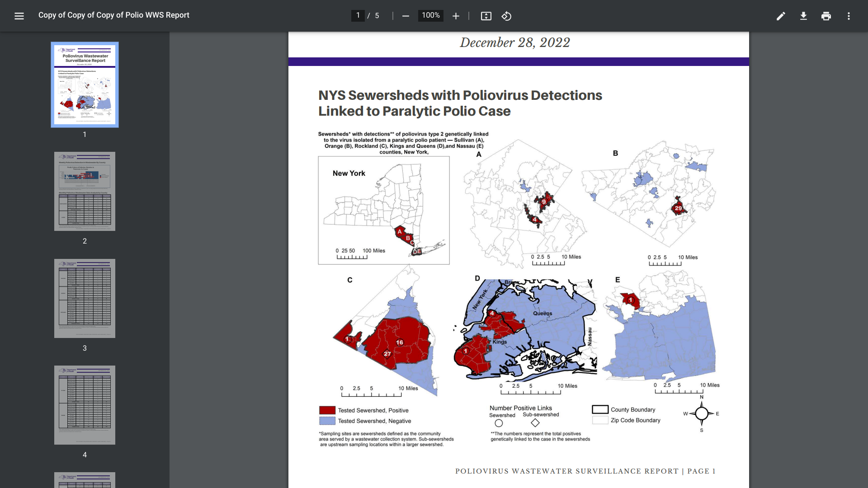Toggle the sidebar with the hamburger menu icon
Image resolution: width=868 pixels, height=488 pixels.
[19, 16]
